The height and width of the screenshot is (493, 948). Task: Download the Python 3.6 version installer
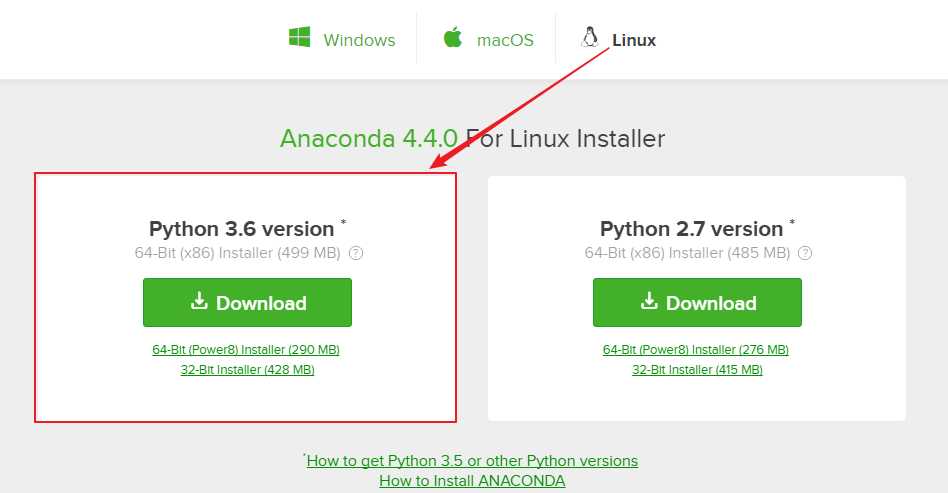click(x=247, y=302)
